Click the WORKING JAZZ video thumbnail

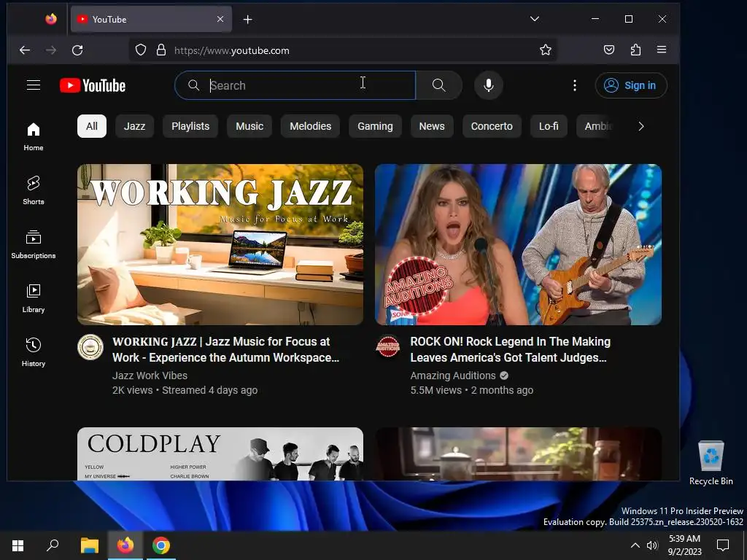click(220, 245)
